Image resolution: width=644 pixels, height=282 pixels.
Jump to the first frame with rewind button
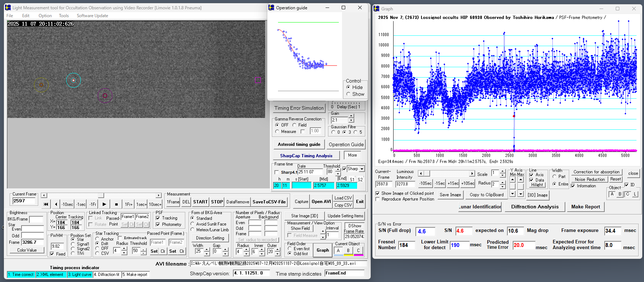point(46,204)
